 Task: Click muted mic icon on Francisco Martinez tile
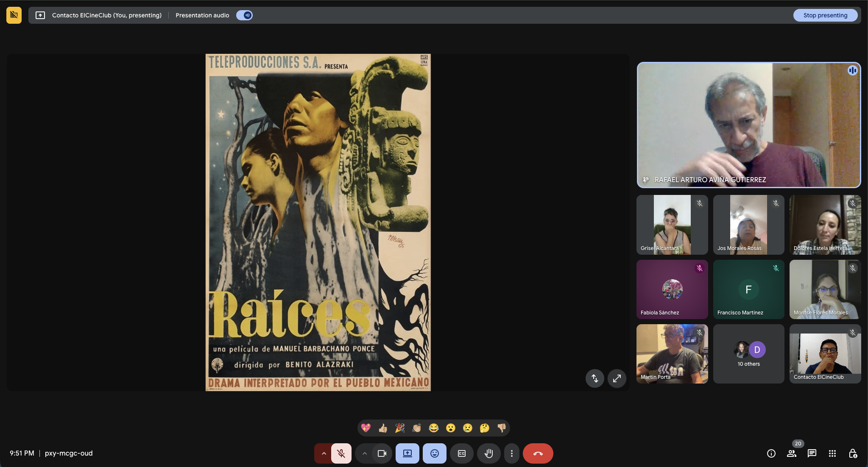point(776,268)
